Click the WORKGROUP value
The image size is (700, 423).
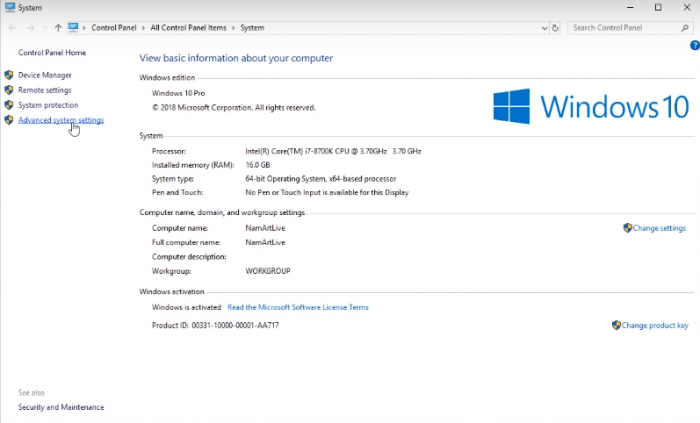pos(268,271)
